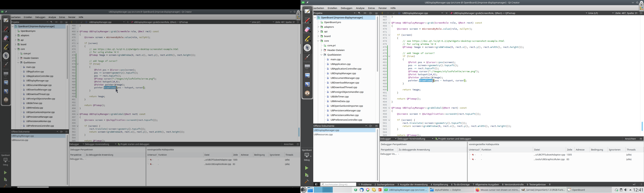This screenshot has width=644, height=193.
Task: Click the Ansichten button
Action: [x=630, y=138]
